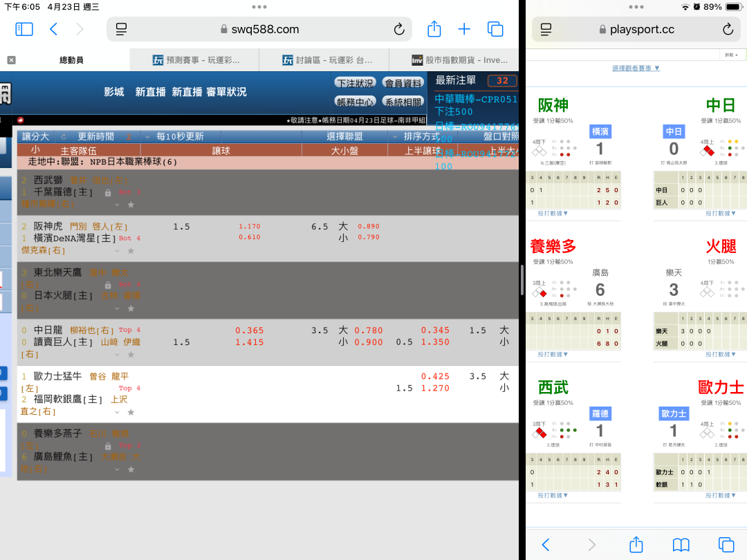Open page settings menu beside swq588.com address
Viewport: 747px width, 560px height.
click(x=122, y=30)
